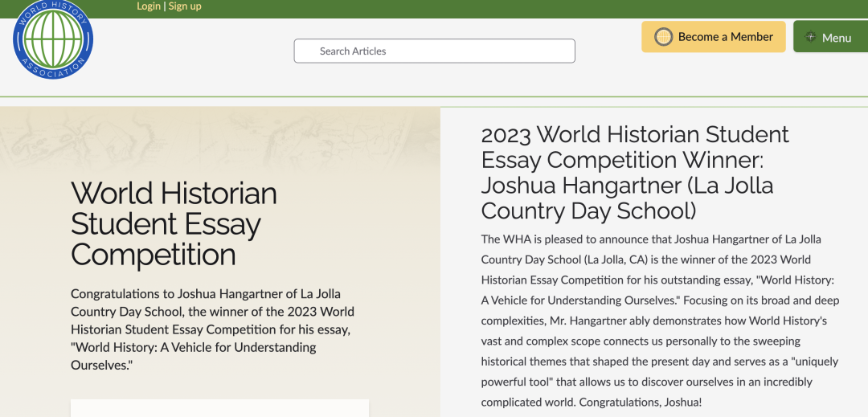Click the Become a Member button

[713, 37]
